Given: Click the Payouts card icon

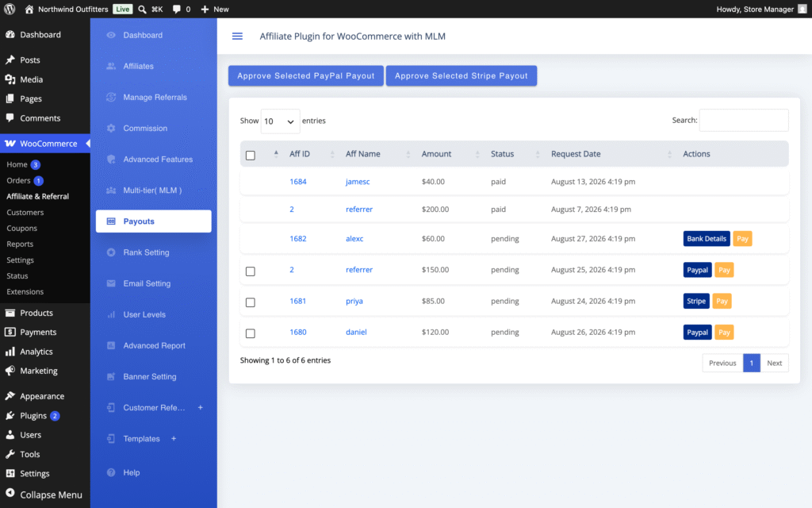Looking at the screenshot, I should click(111, 221).
